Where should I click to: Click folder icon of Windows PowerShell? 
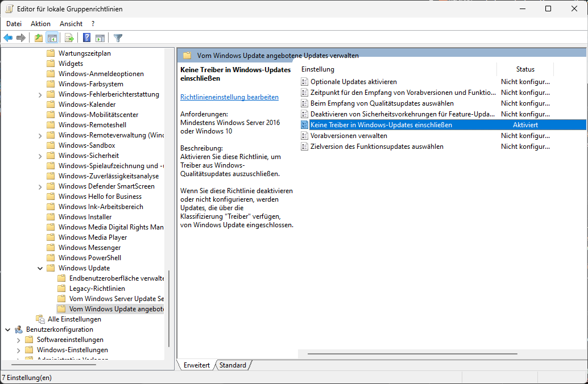click(x=51, y=258)
